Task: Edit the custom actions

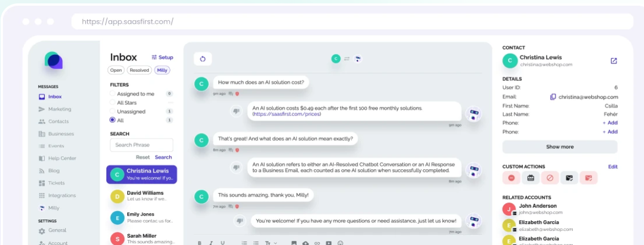Action: click(613, 166)
